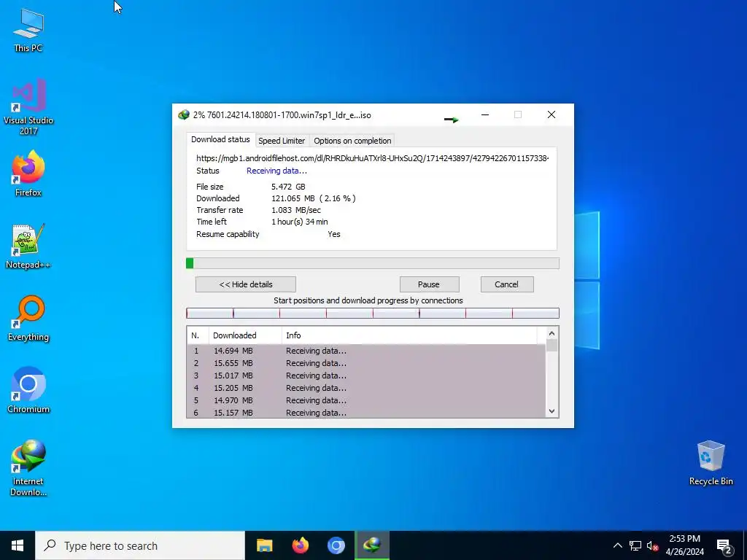
Task: Open notification center icon
Action: tap(724, 546)
